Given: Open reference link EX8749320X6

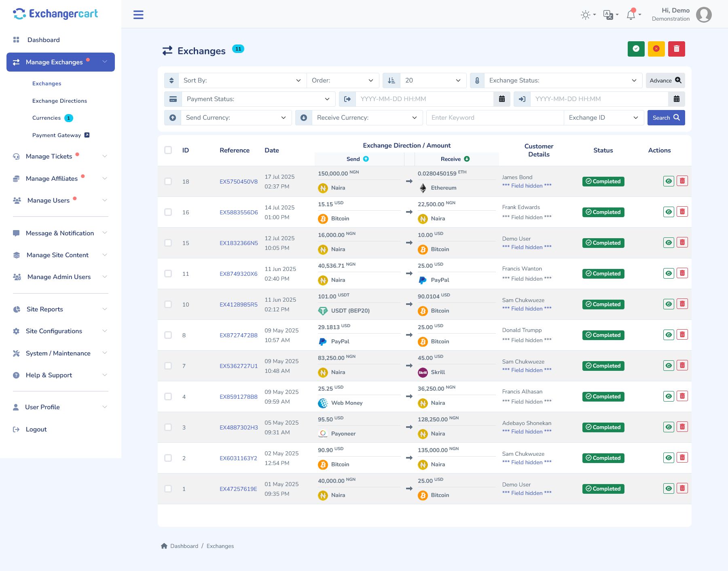Looking at the screenshot, I should coord(238,274).
